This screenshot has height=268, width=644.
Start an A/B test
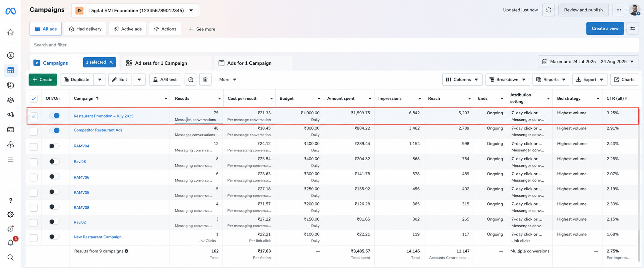[165, 80]
